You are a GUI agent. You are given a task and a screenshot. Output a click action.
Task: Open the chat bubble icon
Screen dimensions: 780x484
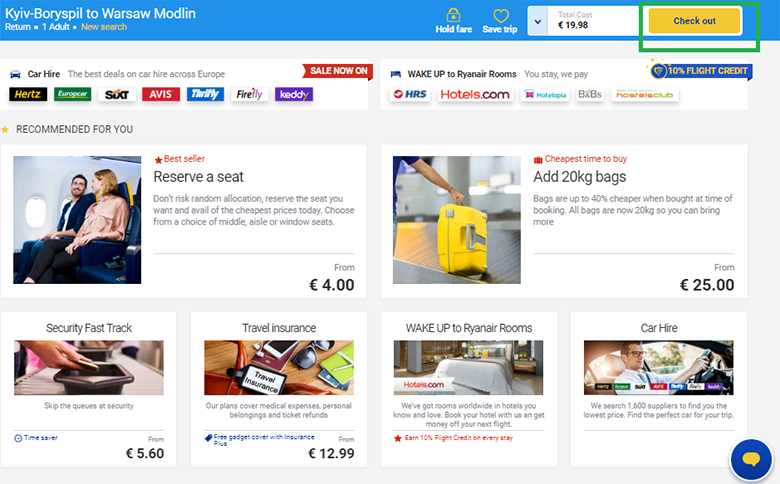coord(751,459)
